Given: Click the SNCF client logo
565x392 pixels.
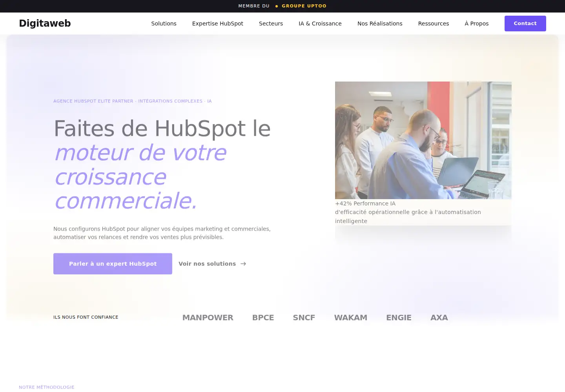Looking at the screenshot, I should 304,318.
